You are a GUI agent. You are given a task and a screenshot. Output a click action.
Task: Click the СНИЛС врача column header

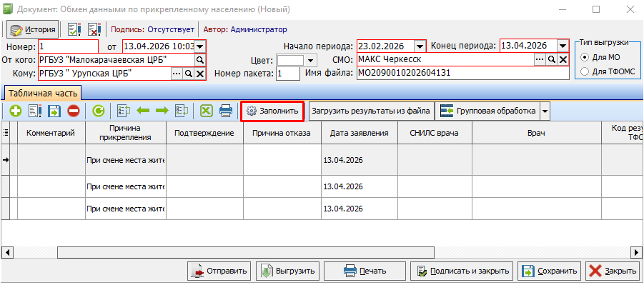[x=435, y=132]
